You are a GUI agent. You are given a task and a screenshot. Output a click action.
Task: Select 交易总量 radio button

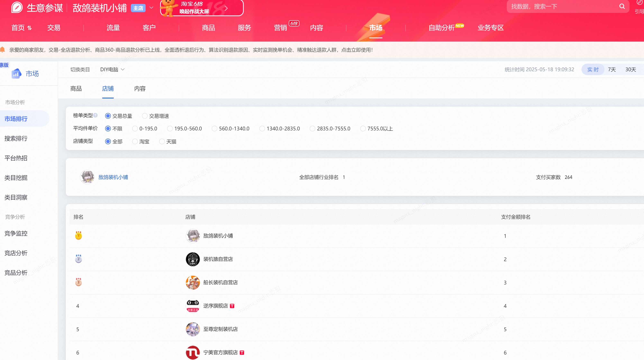coord(108,116)
